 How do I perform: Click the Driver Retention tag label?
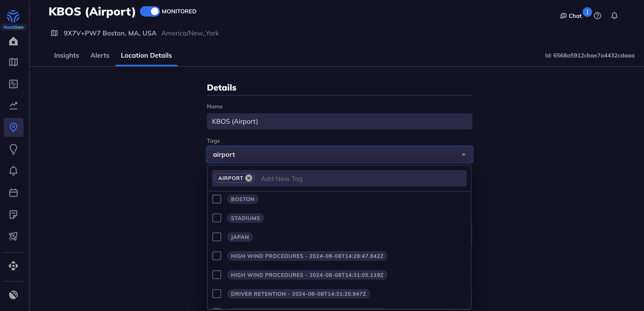click(298, 294)
